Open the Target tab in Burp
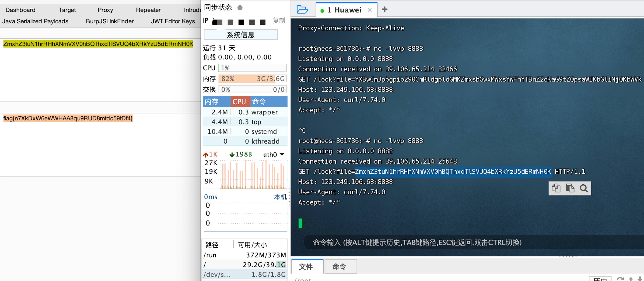The width and height of the screenshot is (644, 281). click(x=67, y=10)
